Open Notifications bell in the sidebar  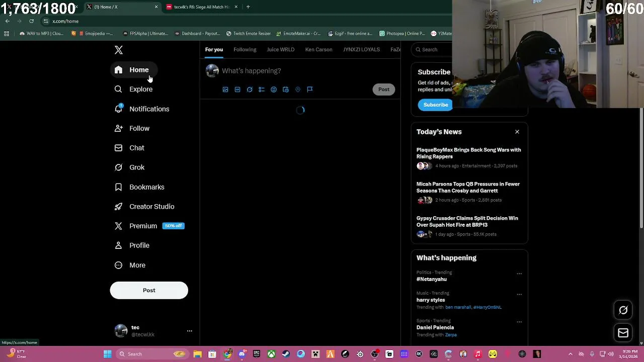pyautogui.click(x=142, y=109)
